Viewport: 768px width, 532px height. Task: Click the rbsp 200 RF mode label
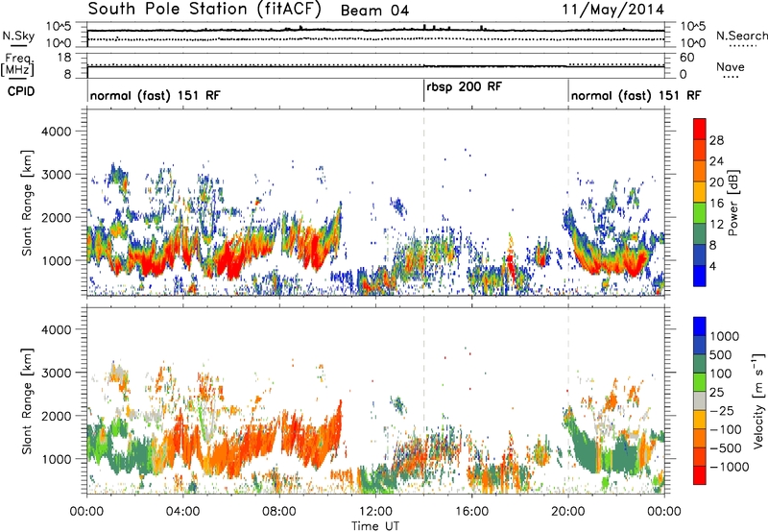pyautogui.click(x=464, y=86)
